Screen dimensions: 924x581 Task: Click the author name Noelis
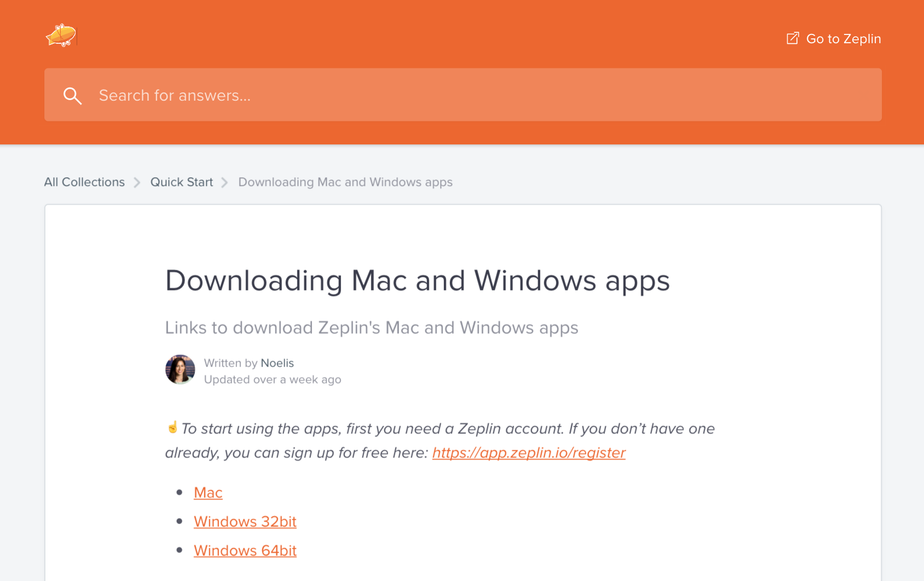(277, 363)
